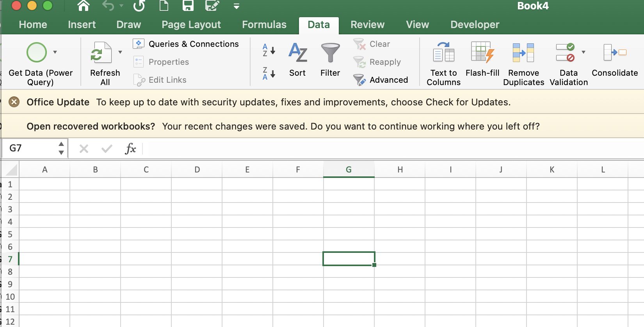Viewport: 644px width, 327px height.
Task: Dismiss the Office Update notification bar
Action: coord(14,102)
